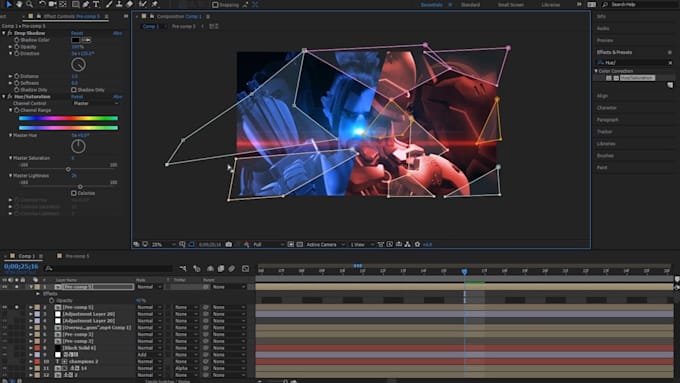Check the Colorize checkbox
The width and height of the screenshot is (680, 383).
point(74,193)
